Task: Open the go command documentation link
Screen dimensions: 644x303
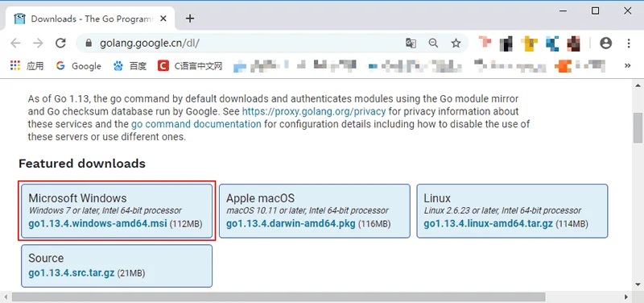Action: click(x=196, y=124)
